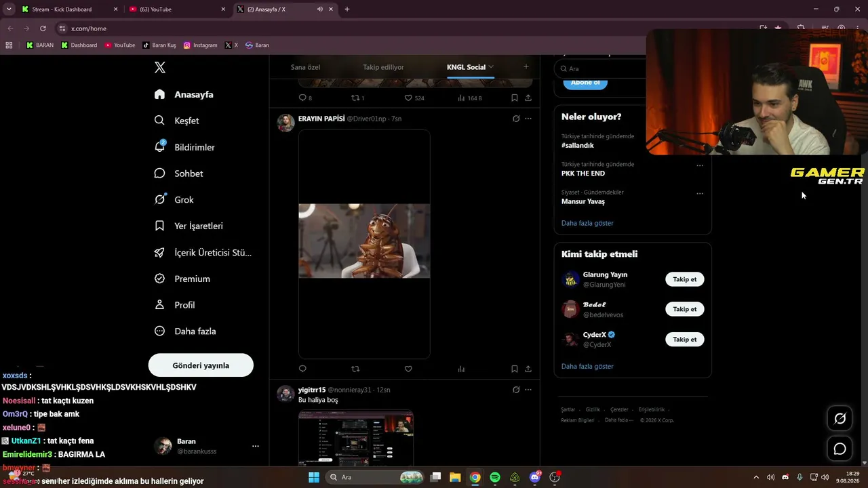Reload the x.com page

pos(43,28)
